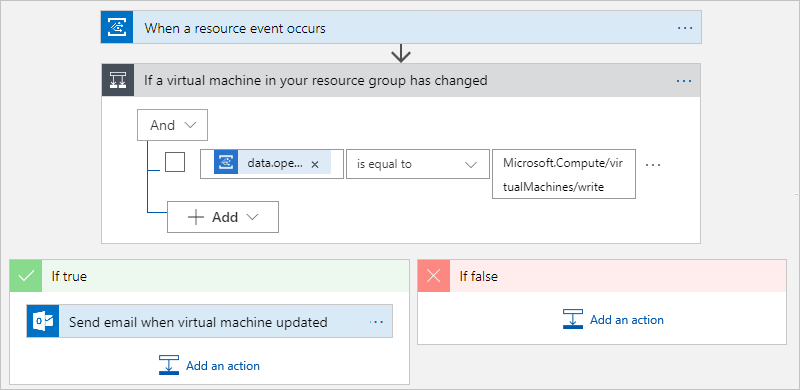Screen dimensions: 800x390
Task: Select 'When a resource event occurs' trigger header
Action: 401,27
